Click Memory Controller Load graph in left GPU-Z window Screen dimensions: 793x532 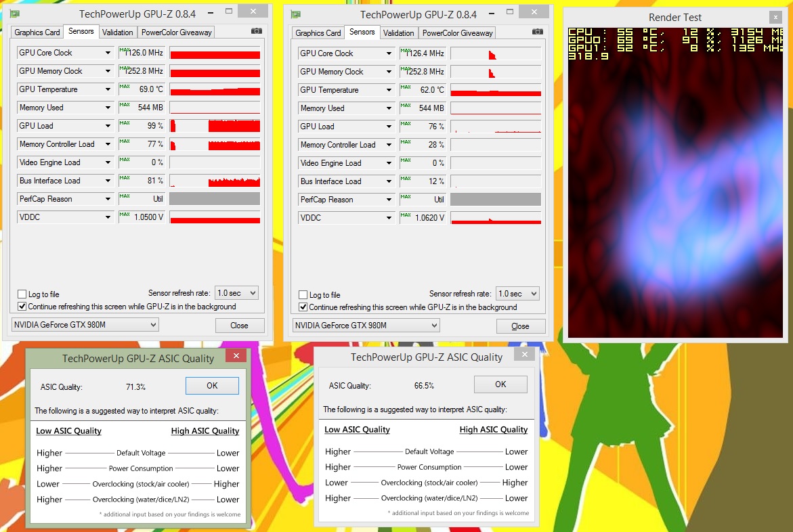coord(215,144)
